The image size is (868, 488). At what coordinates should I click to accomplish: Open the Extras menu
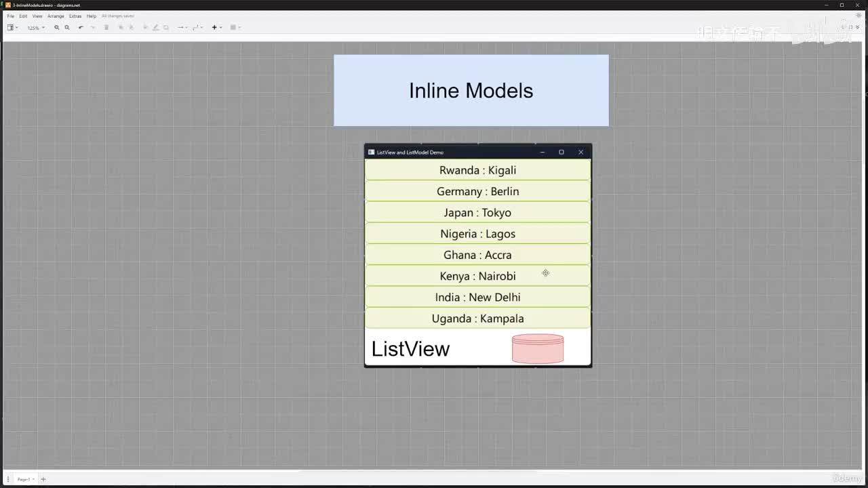coord(75,16)
